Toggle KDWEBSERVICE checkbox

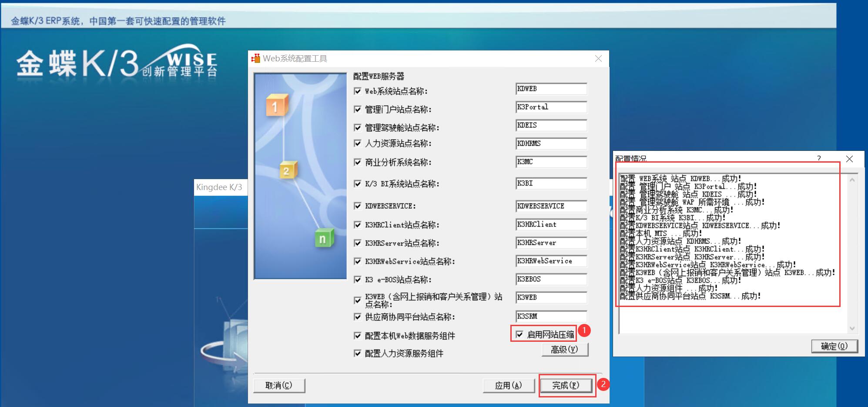coord(358,206)
